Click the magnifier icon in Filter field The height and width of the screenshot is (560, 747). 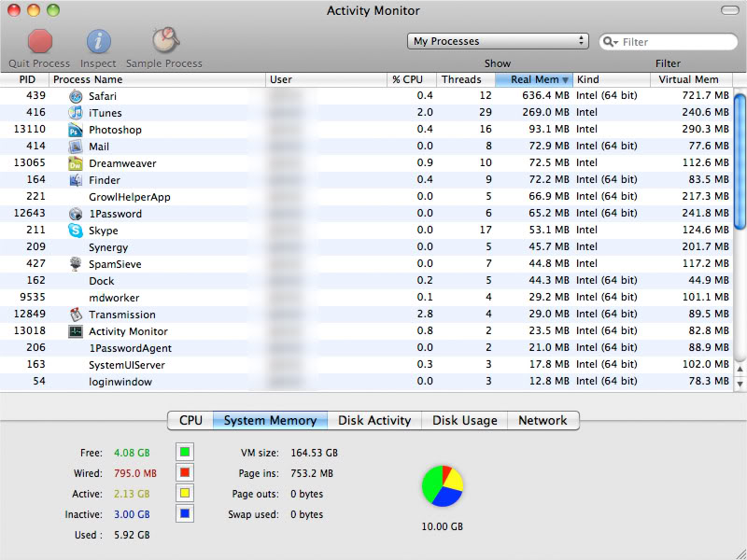[611, 42]
